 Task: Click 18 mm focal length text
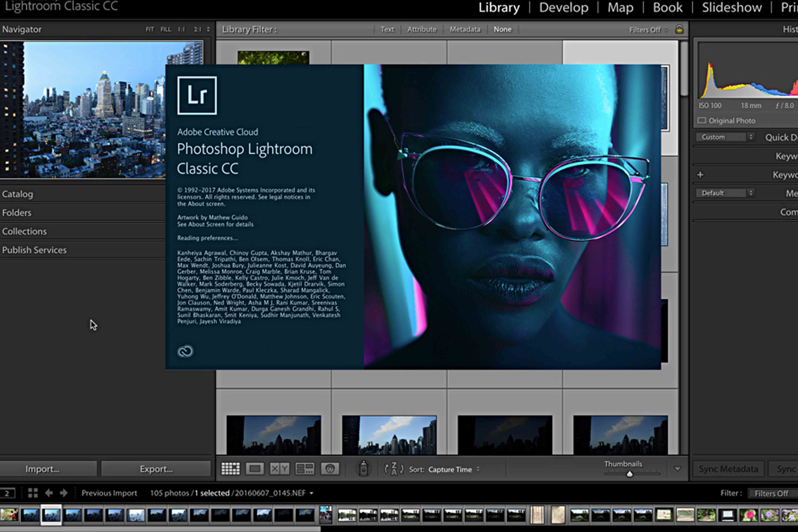(x=751, y=106)
